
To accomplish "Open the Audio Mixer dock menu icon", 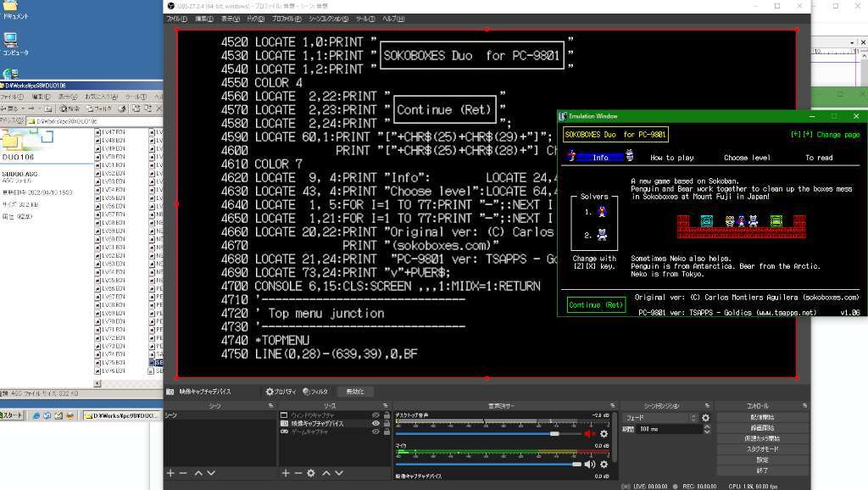I will click(x=612, y=406).
